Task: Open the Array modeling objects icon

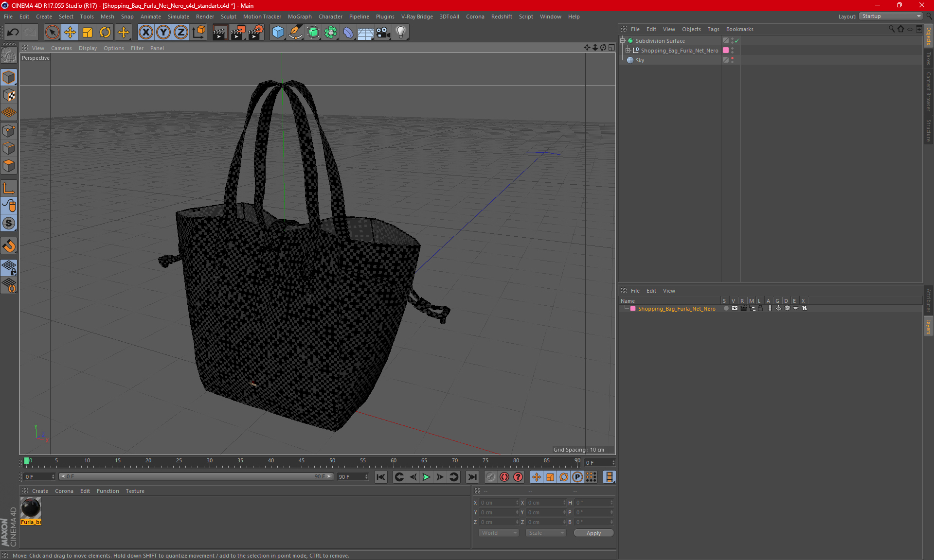Action: click(331, 32)
